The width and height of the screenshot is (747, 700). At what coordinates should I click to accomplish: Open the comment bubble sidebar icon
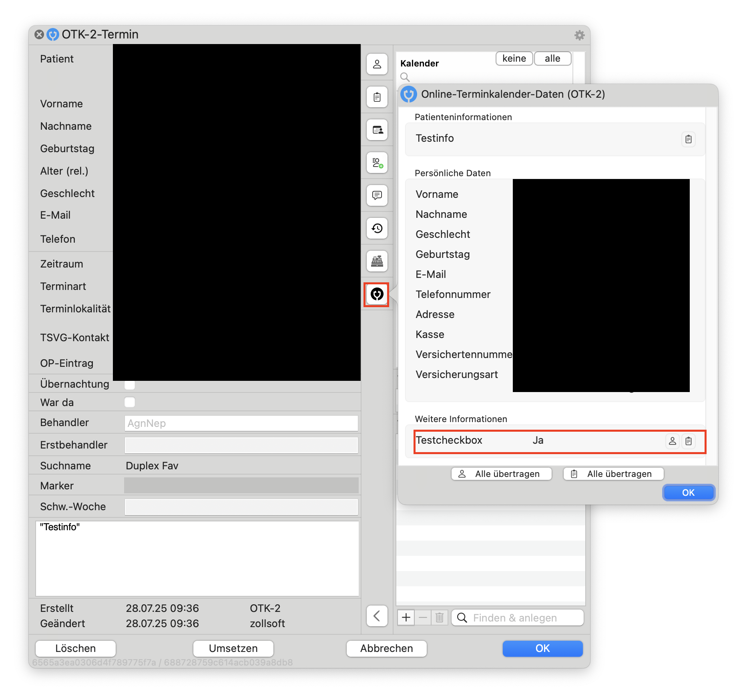point(377,195)
